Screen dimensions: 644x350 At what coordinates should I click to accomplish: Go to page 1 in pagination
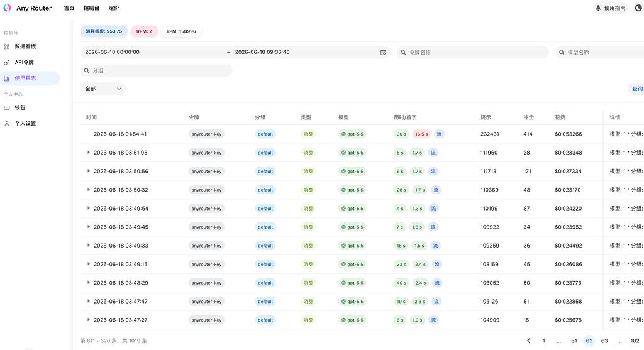click(x=544, y=341)
